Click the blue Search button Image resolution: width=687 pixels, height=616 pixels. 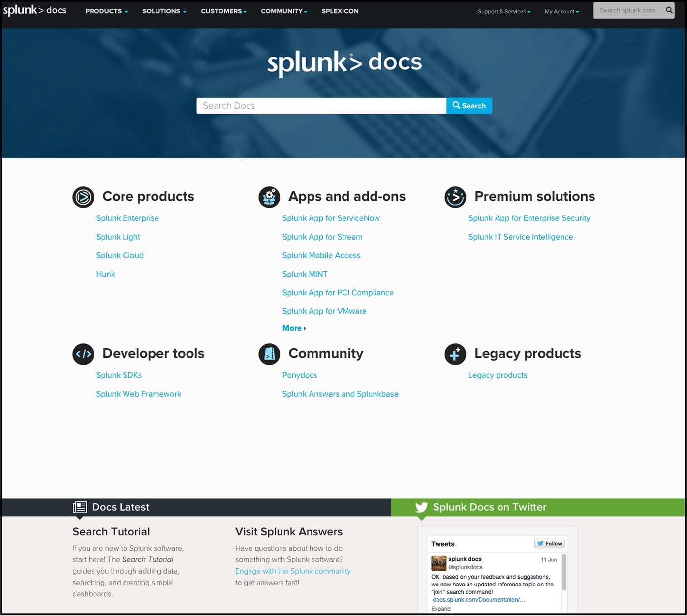pyautogui.click(x=469, y=106)
